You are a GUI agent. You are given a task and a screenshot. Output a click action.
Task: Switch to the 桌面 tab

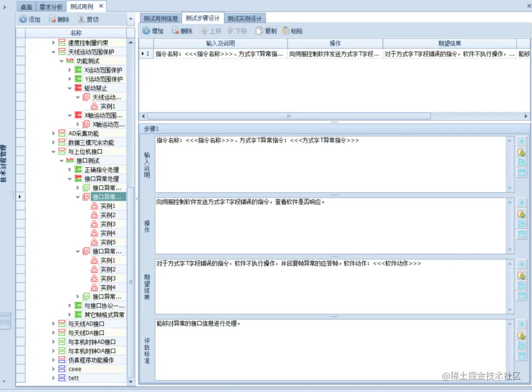point(26,7)
